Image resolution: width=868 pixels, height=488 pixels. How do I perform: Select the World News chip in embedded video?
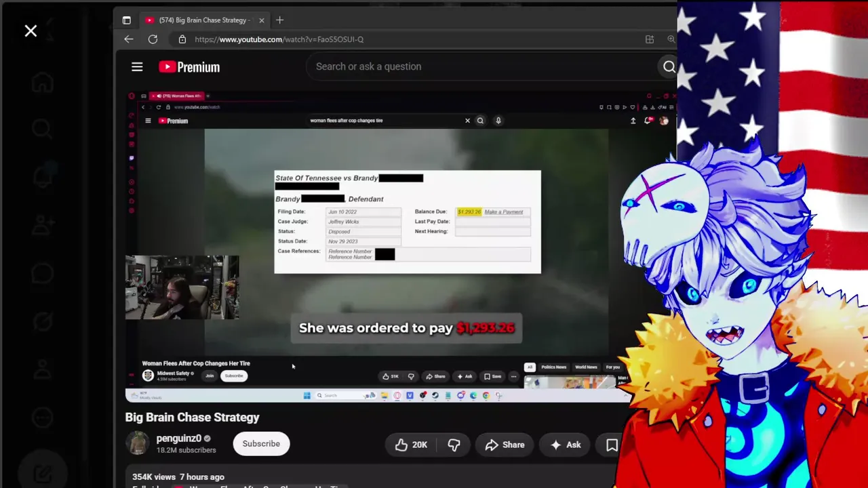pos(586,367)
